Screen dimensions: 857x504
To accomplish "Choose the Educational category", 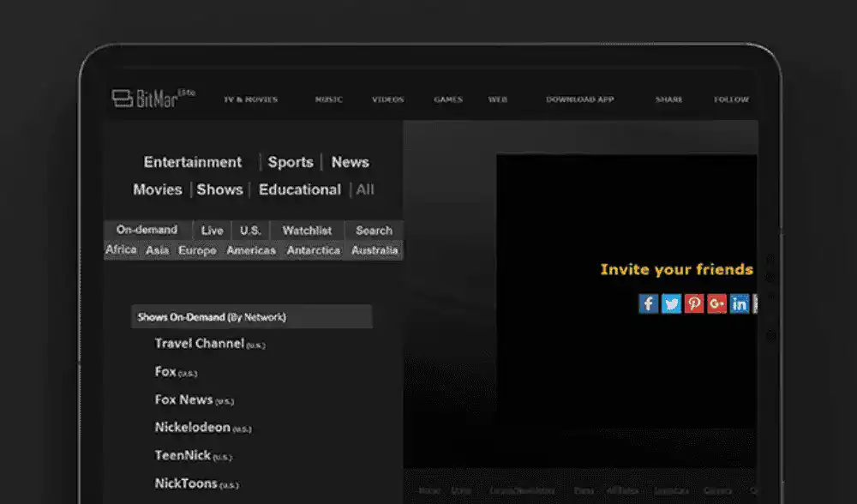I will point(300,189).
